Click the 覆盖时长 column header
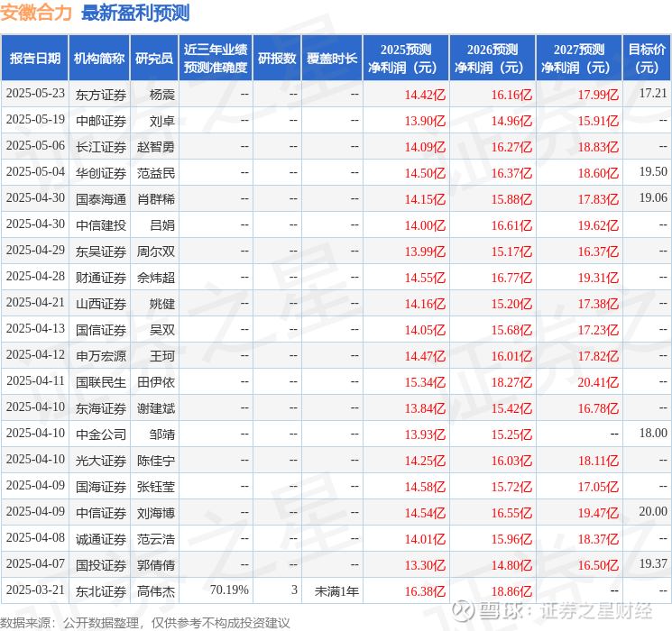 pyautogui.click(x=332, y=58)
